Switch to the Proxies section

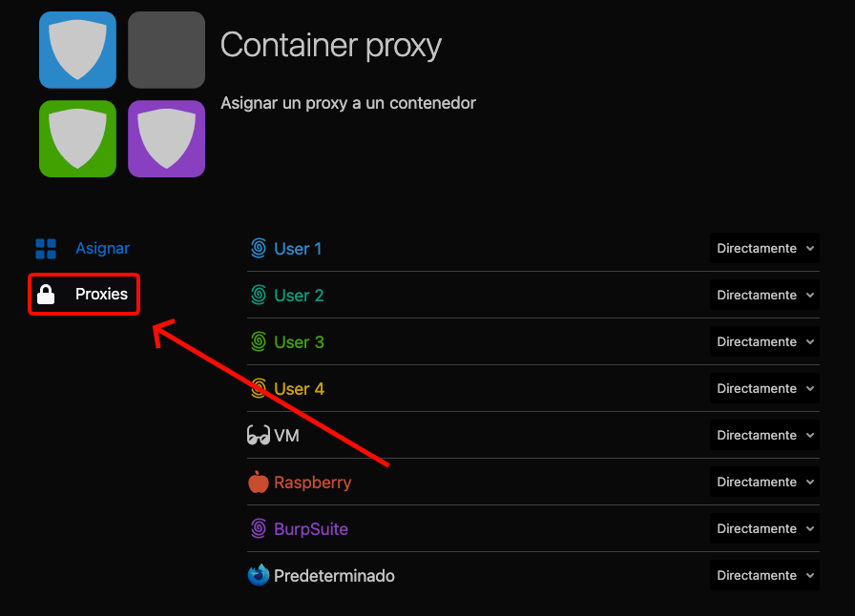pyautogui.click(x=101, y=295)
